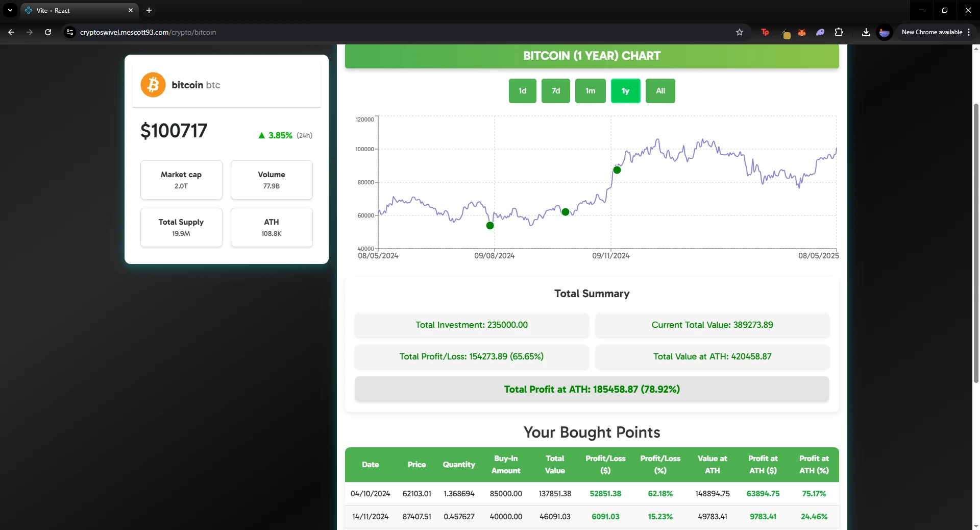Click the $100717 price text
Screen dimensions: 980x530
click(174, 131)
